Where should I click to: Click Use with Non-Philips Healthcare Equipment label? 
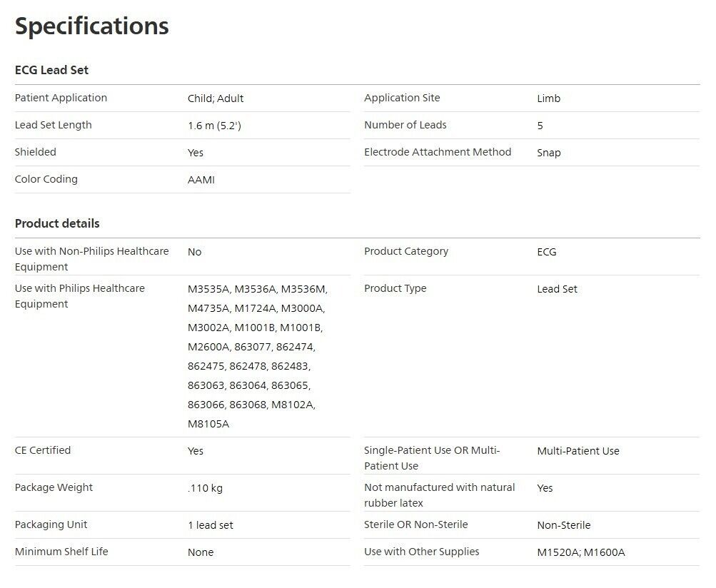92,259
